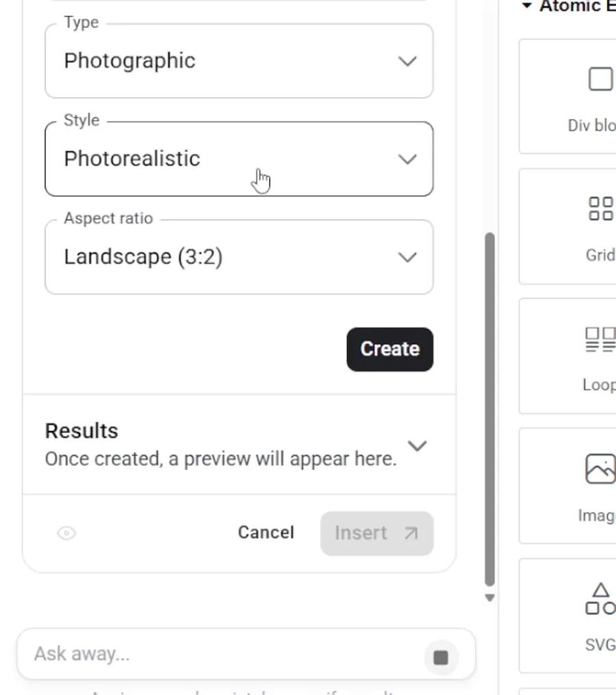Choose the Loop element icon
Screen dimensions: 616x695
click(601, 339)
